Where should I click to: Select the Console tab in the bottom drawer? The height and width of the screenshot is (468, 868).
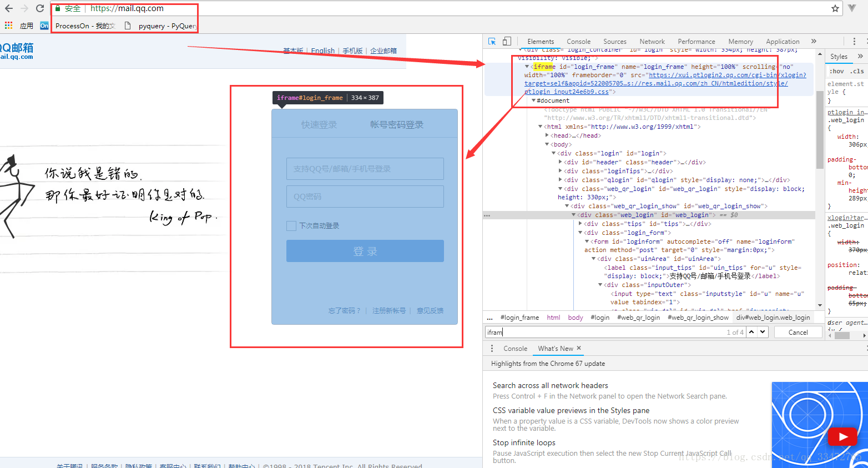click(x=515, y=349)
